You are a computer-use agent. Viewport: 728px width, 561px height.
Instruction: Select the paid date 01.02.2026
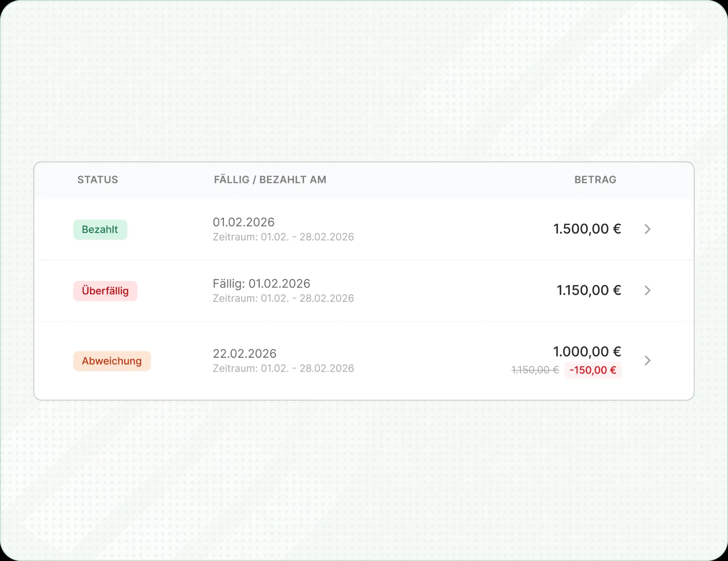(x=243, y=222)
